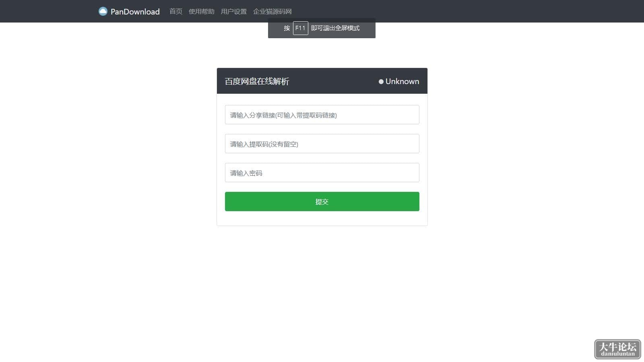Screen dimensions: 644x362
Task: Click the F11 key hint box
Action: click(301, 28)
